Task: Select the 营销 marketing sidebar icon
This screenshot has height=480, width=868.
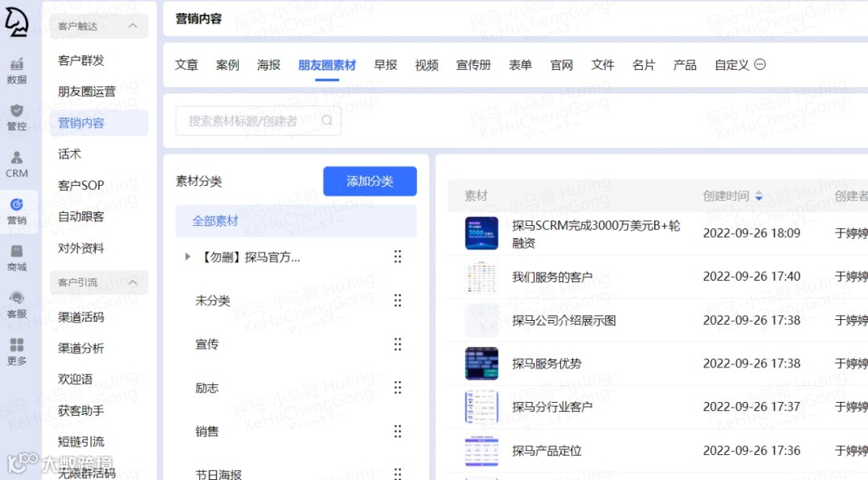Action: click(17, 211)
